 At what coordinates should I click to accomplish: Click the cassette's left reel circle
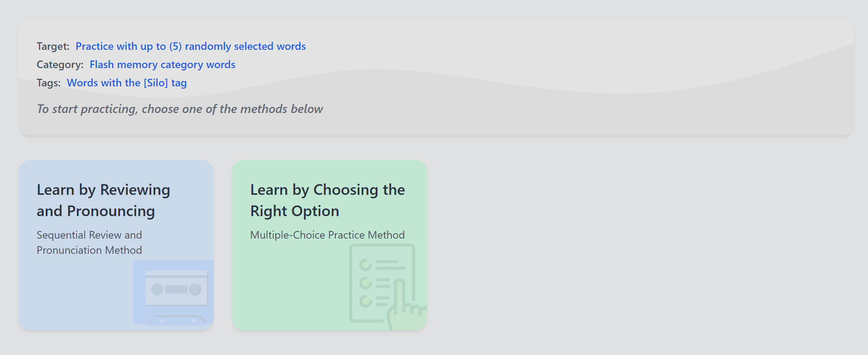point(157,289)
